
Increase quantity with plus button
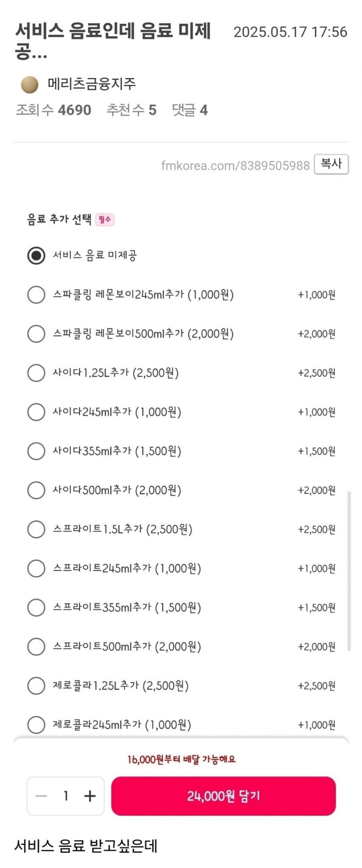(x=90, y=796)
